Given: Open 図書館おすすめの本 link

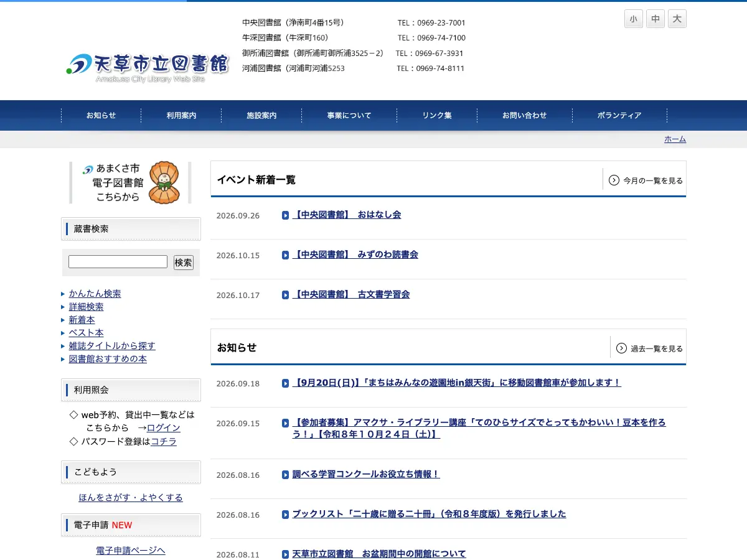Looking at the screenshot, I should point(108,359).
